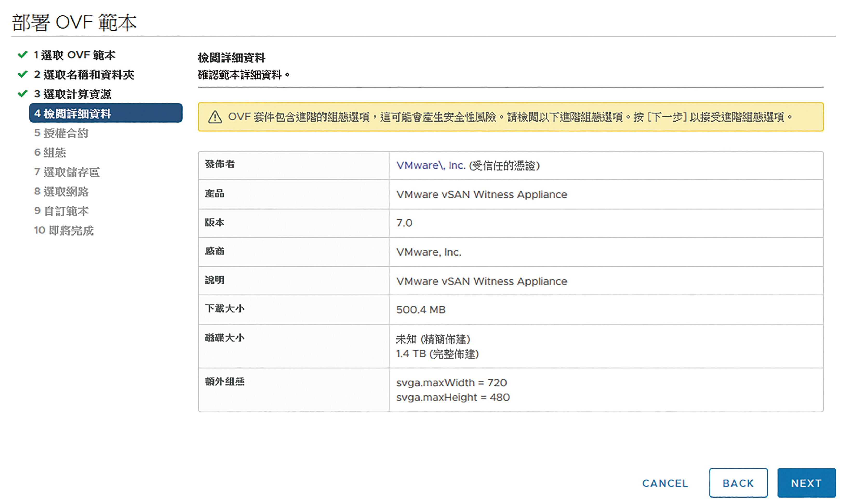Go to step 3 選取計算資源

pyautogui.click(x=72, y=94)
